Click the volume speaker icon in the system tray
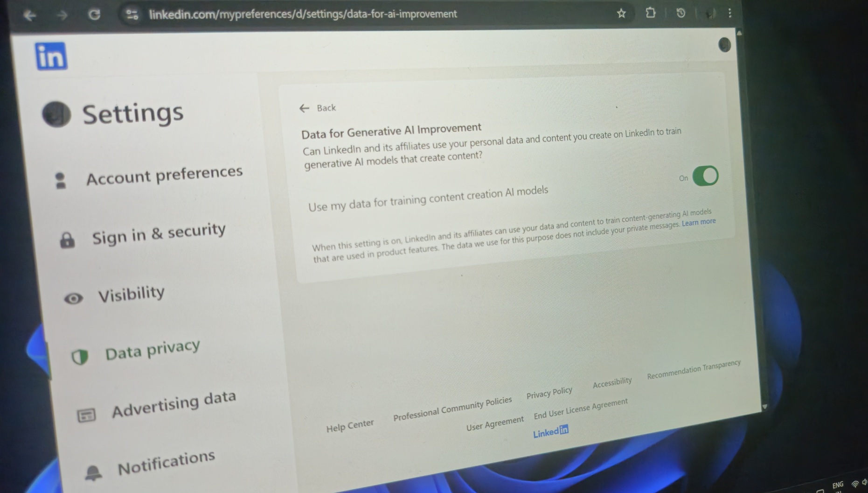 pos(864,482)
